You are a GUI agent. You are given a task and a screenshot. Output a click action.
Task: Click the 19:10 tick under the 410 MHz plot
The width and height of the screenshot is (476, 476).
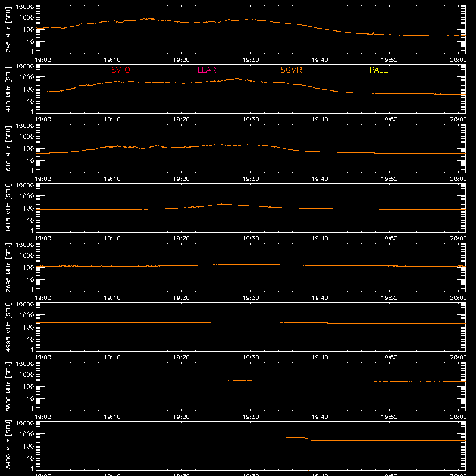(112, 120)
